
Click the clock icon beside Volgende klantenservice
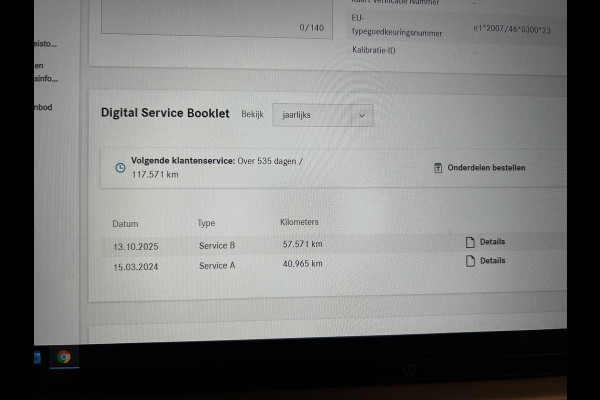[x=120, y=168]
